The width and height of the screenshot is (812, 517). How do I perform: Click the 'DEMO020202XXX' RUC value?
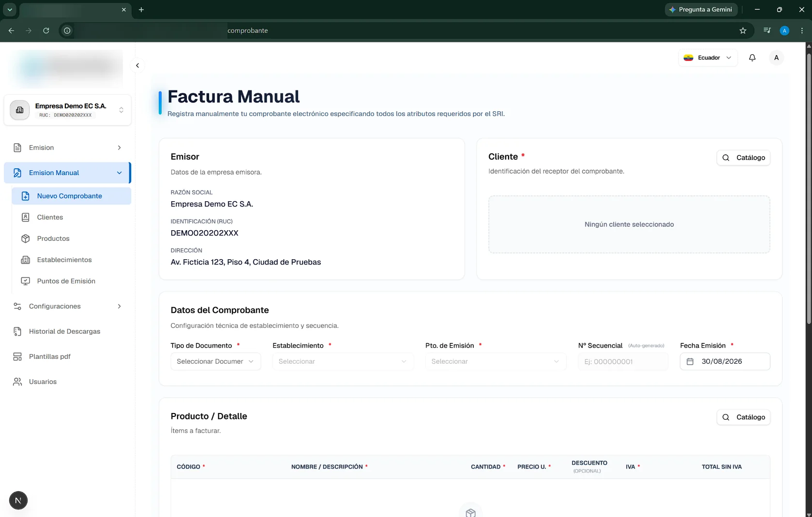pyautogui.click(x=205, y=233)
